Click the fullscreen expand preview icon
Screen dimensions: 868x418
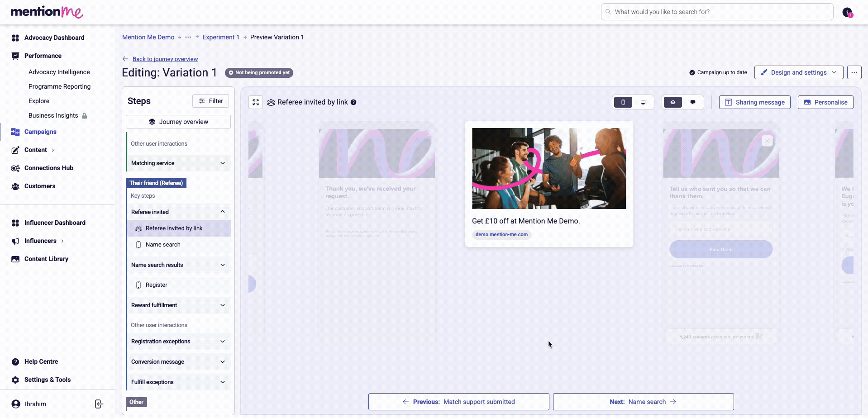point(256,102)
